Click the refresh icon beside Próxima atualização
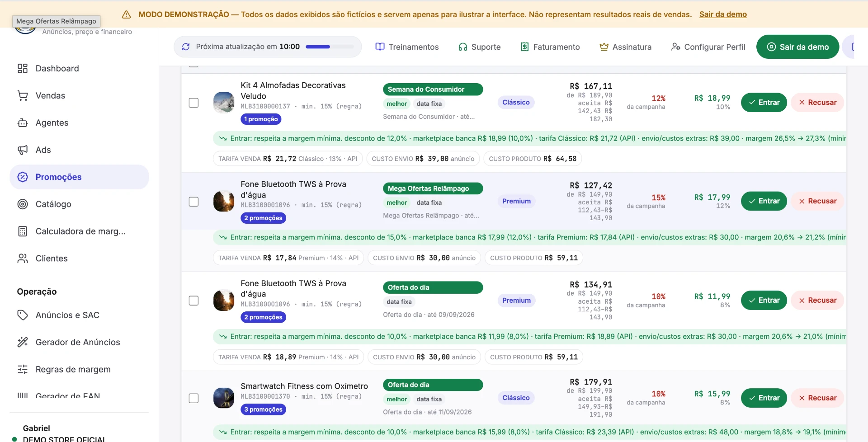The image size is (868, 442). (x=186, y=47)
